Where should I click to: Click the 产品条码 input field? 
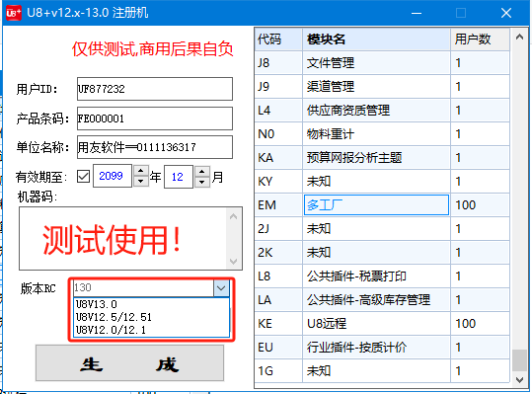(x=155, y=118)
